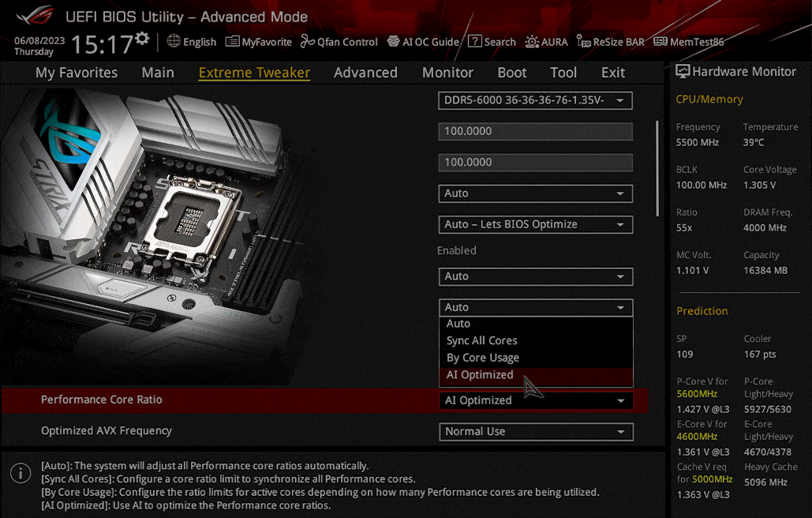Click the 15:17 clock display
The image size is (812, 518).
point(102,43)
